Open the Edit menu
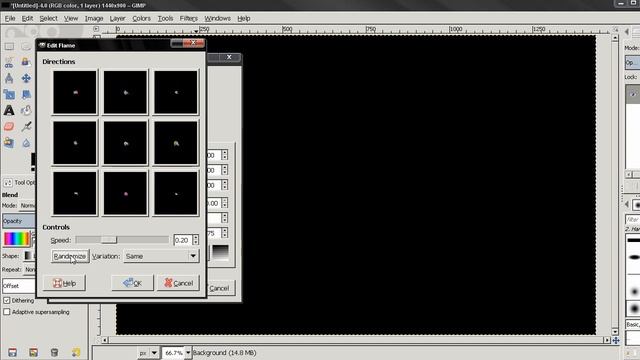 27,18
